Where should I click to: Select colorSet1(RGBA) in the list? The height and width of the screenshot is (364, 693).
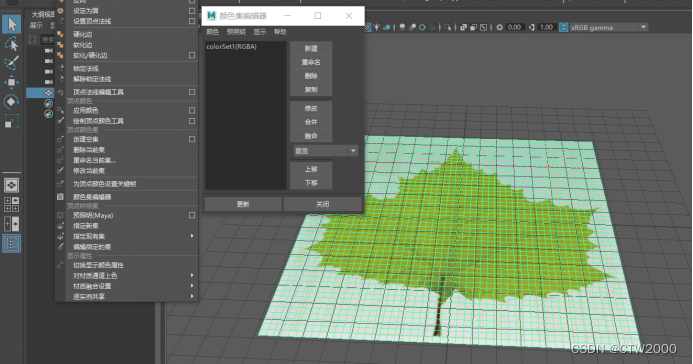pyautogui.click(x=232, y=46)
